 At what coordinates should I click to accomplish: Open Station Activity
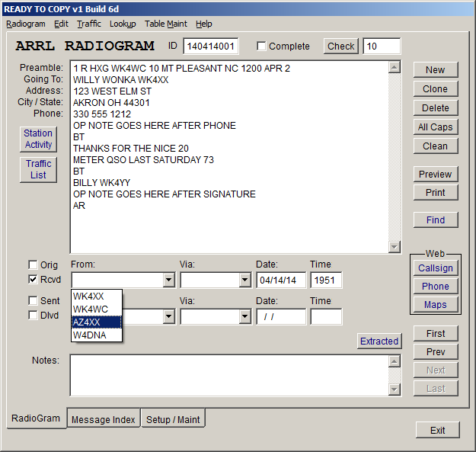click(38, 139)
